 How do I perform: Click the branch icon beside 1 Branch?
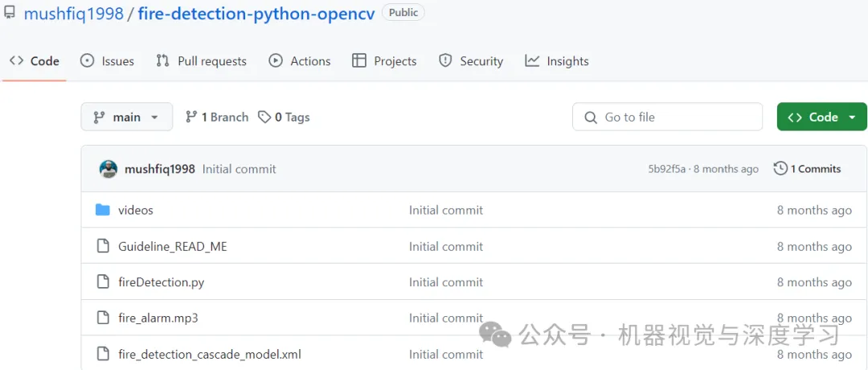click(191, 117)
